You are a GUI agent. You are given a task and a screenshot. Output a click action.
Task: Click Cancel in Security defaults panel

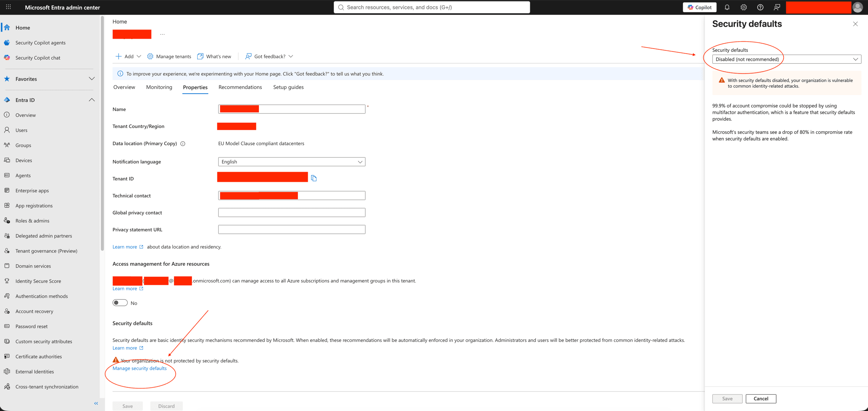coord(761,399)
